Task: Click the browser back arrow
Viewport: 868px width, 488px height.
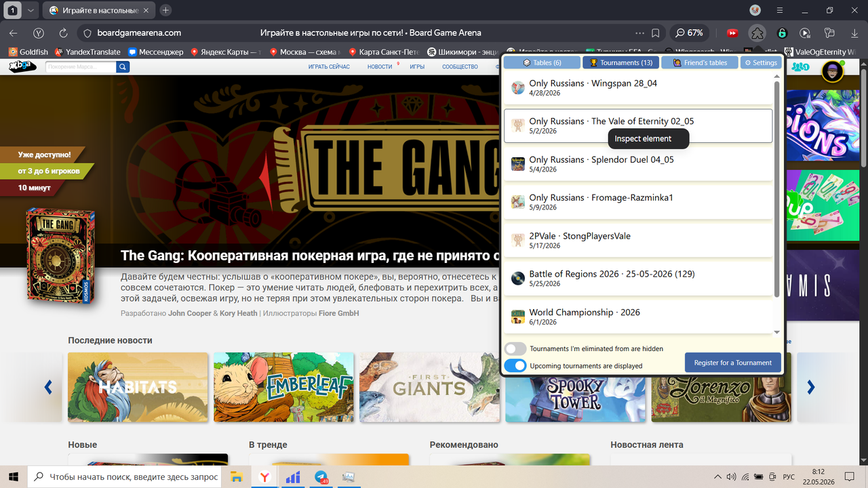Action: 13,33
